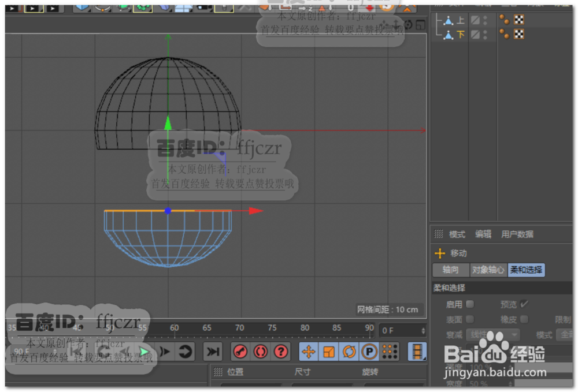578x392 pixels.
Task: Toggle the 预览 checkbox
Action: (x=524, y=304)
